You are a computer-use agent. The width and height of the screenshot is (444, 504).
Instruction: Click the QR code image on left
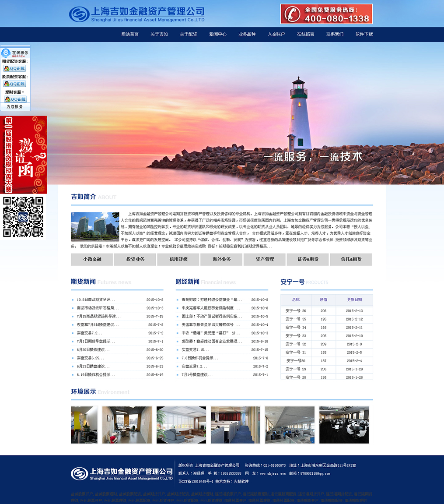point(23,217)
